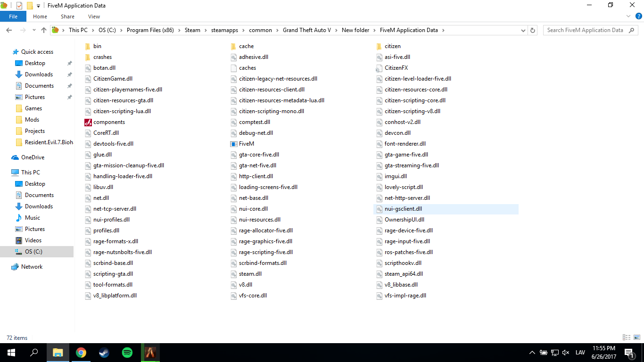
Task: Switch to large icons view
Action: click(637, 337)
